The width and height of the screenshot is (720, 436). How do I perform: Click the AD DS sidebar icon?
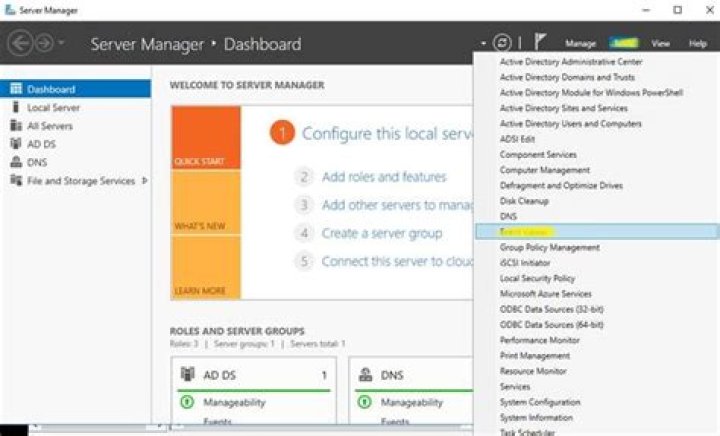16,143
